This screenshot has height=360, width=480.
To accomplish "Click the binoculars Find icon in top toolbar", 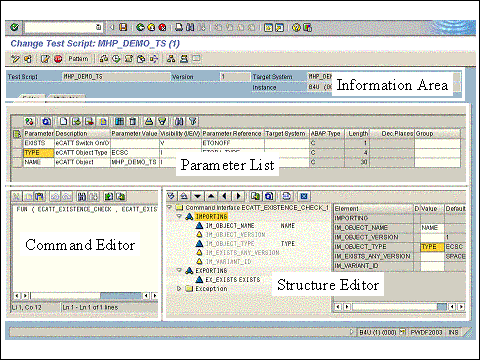I will pos(190,27).
